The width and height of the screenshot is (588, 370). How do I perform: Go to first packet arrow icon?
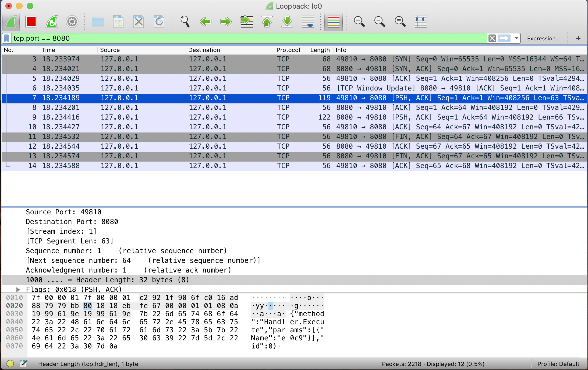[267, 22]
